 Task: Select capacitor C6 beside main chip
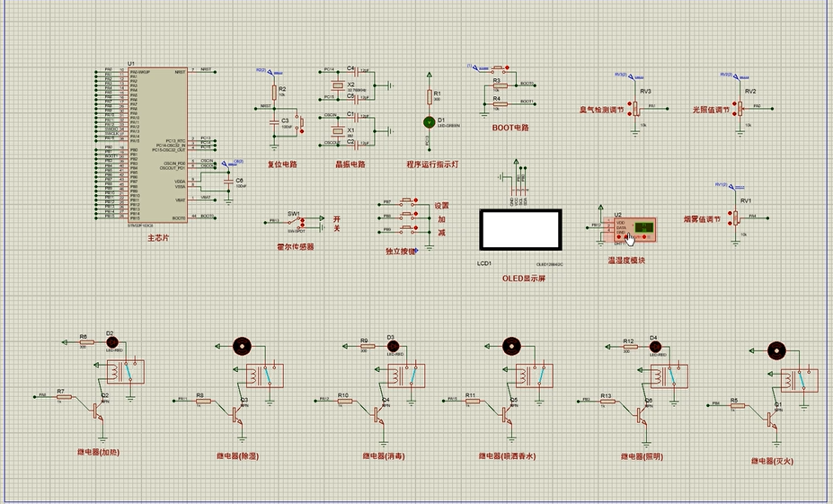[228, 181]
